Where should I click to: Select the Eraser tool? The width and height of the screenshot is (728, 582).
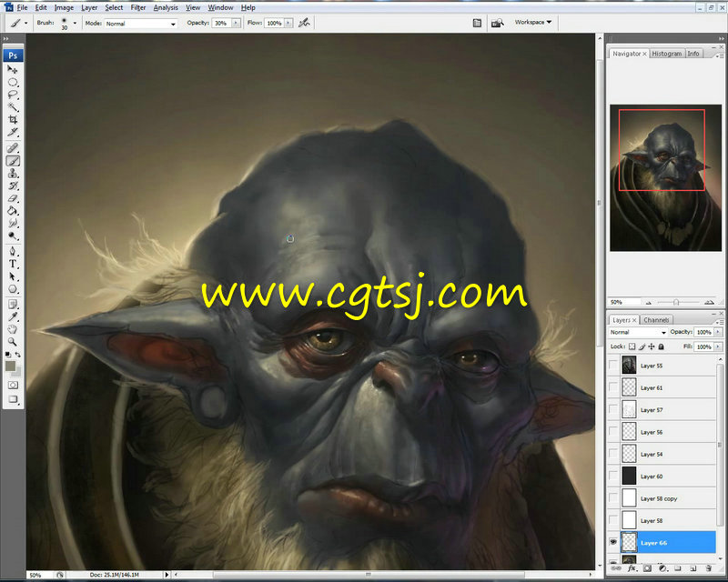point(13,198)
